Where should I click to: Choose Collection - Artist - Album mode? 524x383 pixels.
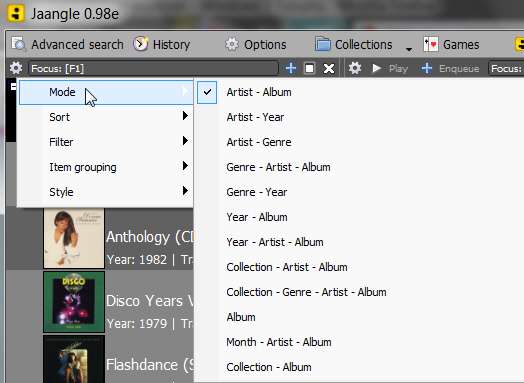(287, 267)
